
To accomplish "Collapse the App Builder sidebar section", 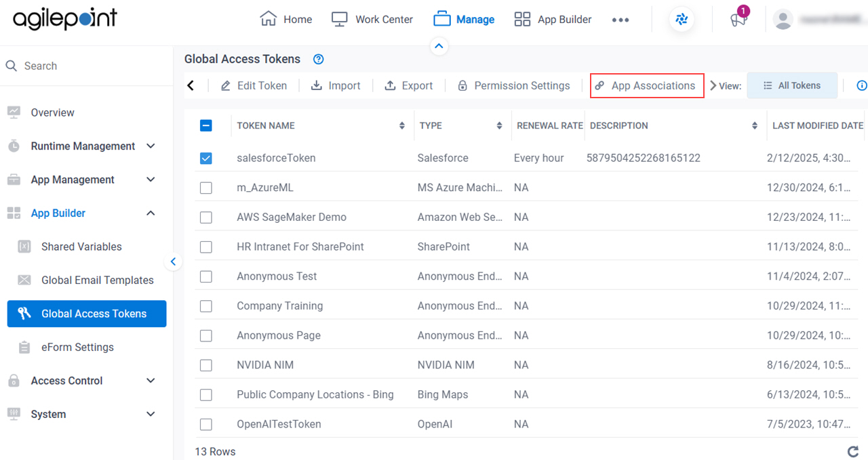I will (x=151, y=213).
